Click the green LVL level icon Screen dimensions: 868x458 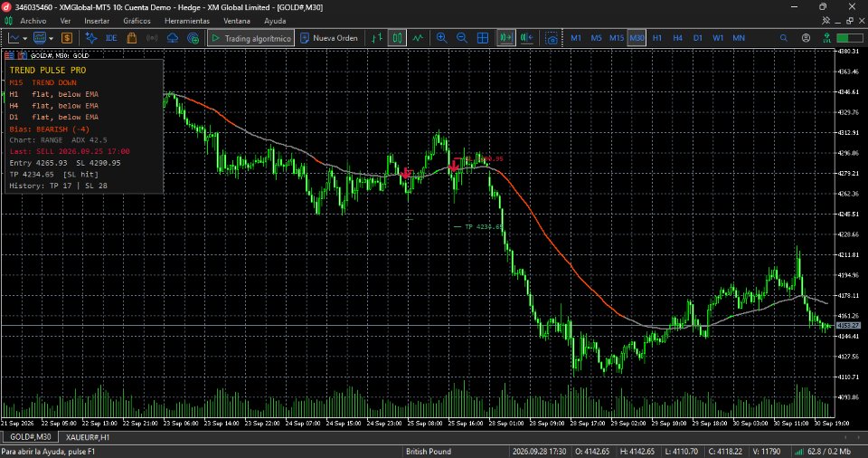coord(826,38)
